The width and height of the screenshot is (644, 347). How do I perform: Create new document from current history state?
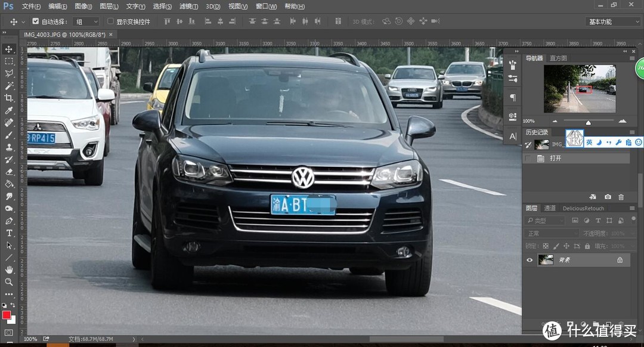coord(593,197)
